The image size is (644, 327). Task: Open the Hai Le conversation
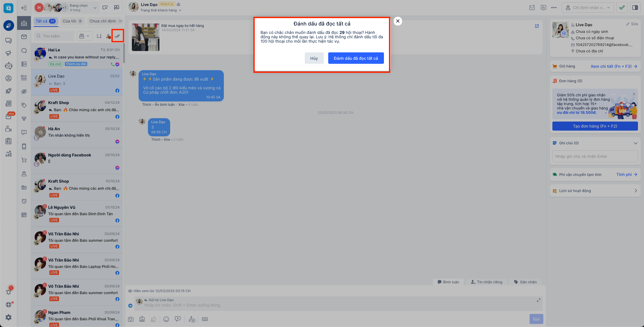click(x=77, y=56)
